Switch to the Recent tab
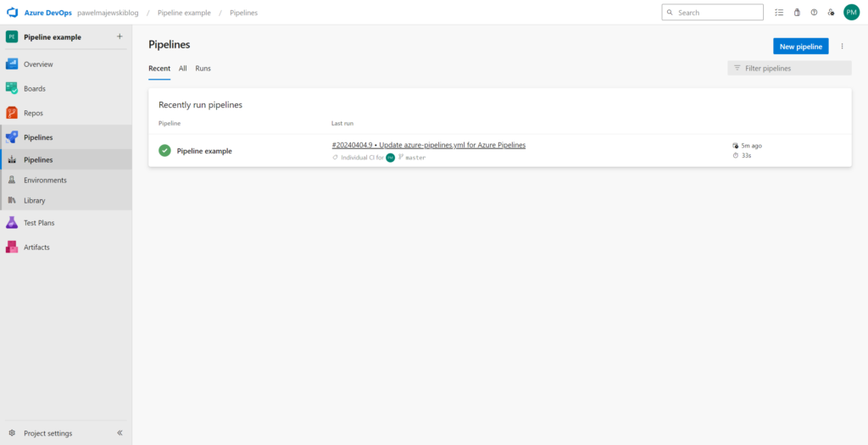Screen dimensions: 868x445 pyautogui.click(x=159, y=69)
